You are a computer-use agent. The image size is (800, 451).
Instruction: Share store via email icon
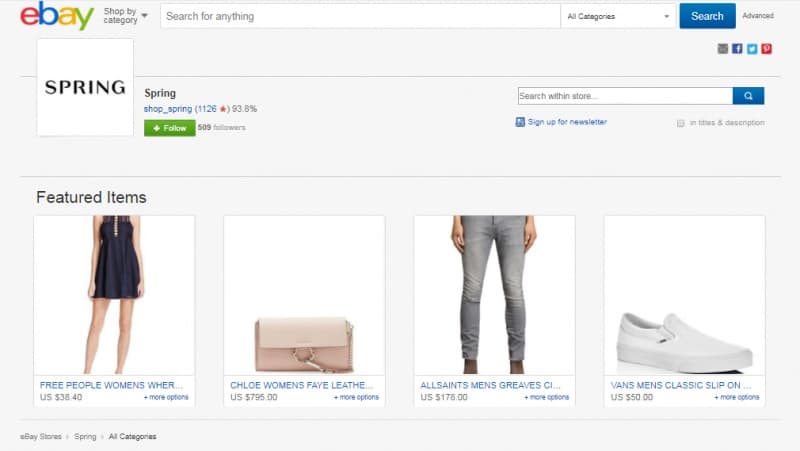point(722,48)
